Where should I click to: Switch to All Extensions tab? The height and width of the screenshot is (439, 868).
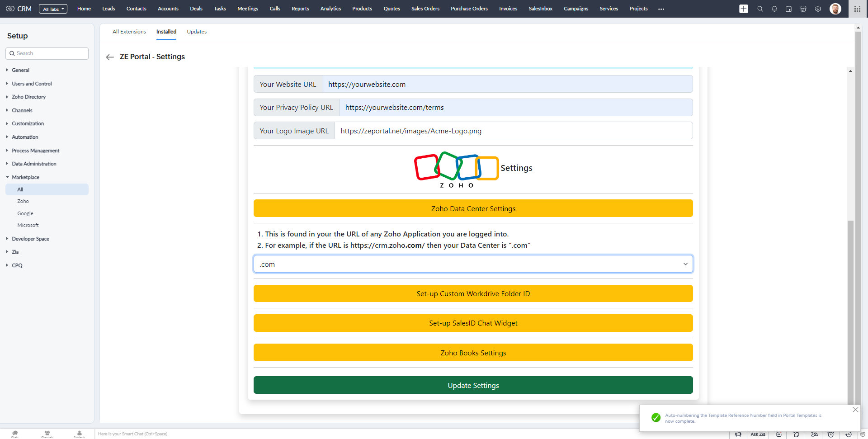(129, 32)
